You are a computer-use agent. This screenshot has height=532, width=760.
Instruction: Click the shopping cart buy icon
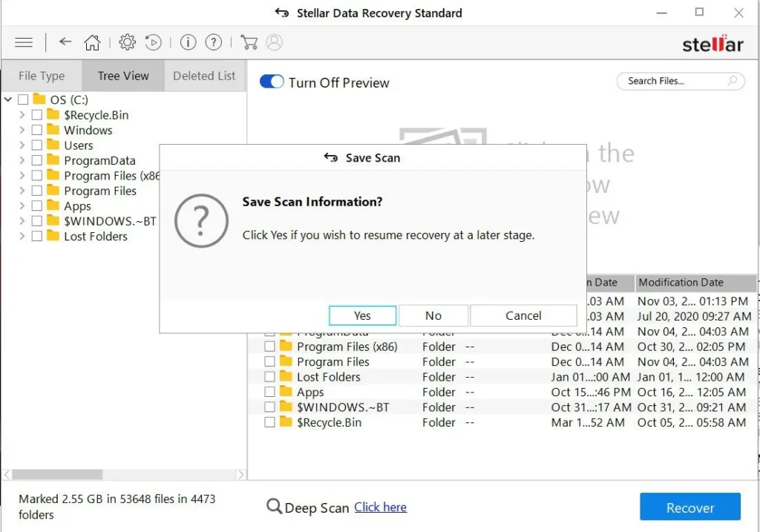[x=249, y=42]
